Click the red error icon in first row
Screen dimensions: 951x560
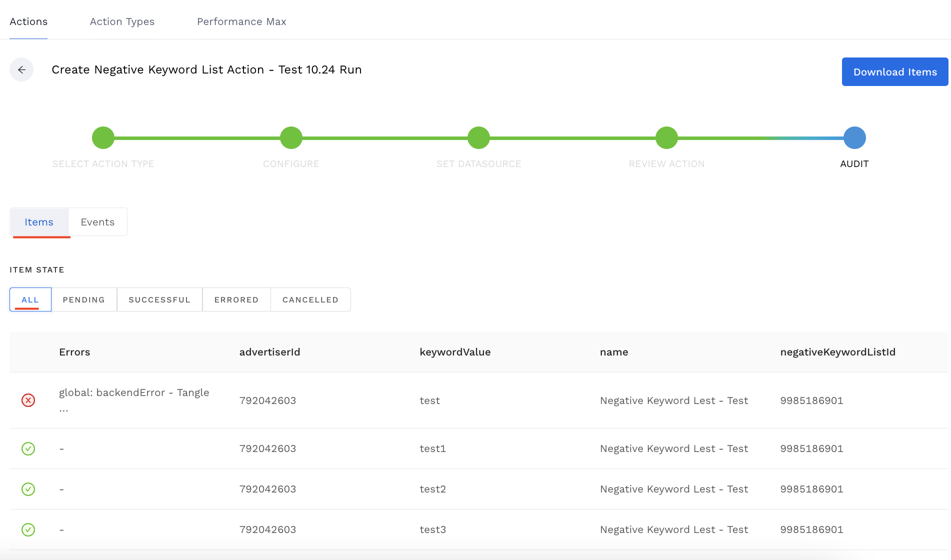(28, 400)
